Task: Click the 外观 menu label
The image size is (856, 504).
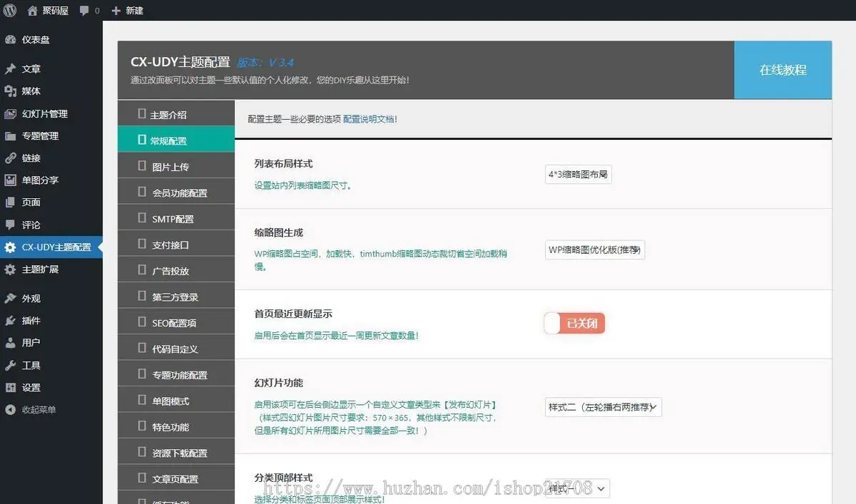Action: point(31,299)
